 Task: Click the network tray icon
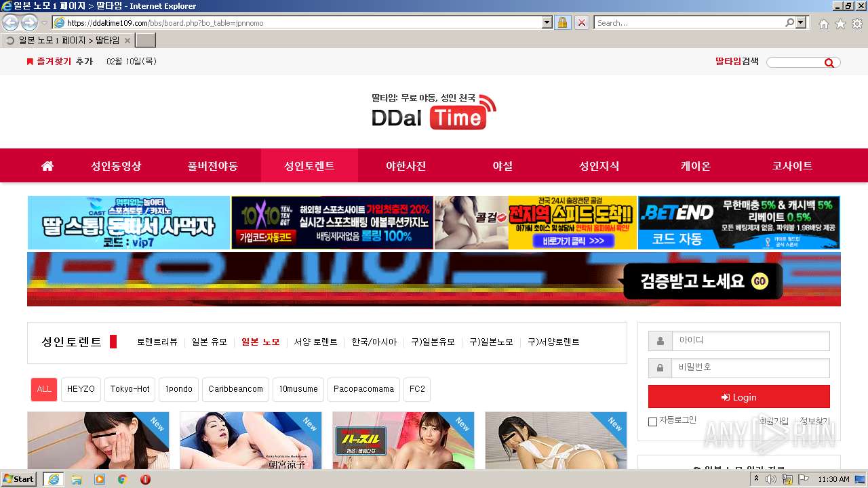(787, 479)
